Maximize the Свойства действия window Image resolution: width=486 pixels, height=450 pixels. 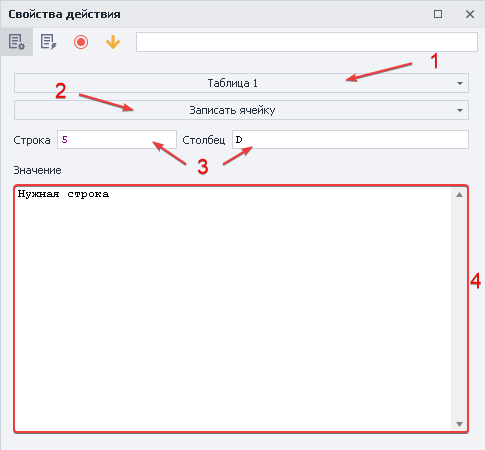pos(438,14)
